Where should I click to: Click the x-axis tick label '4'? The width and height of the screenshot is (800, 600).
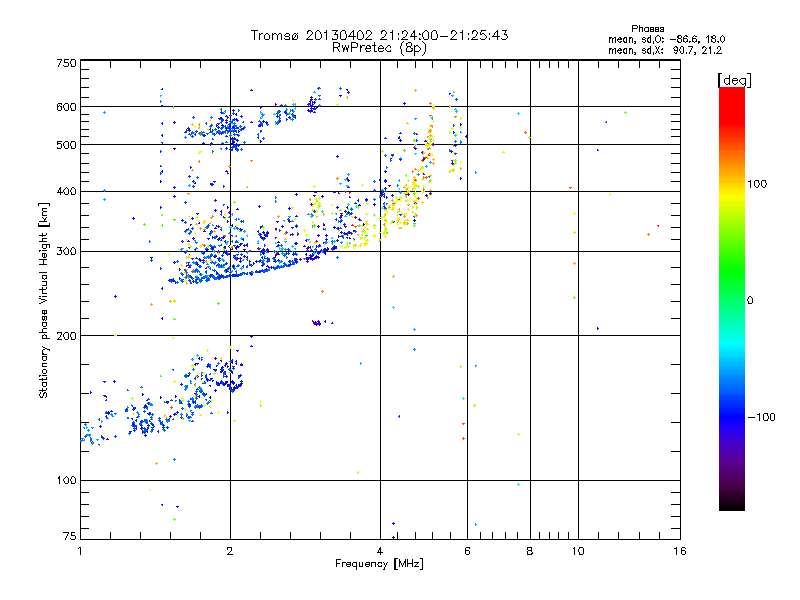380,551
